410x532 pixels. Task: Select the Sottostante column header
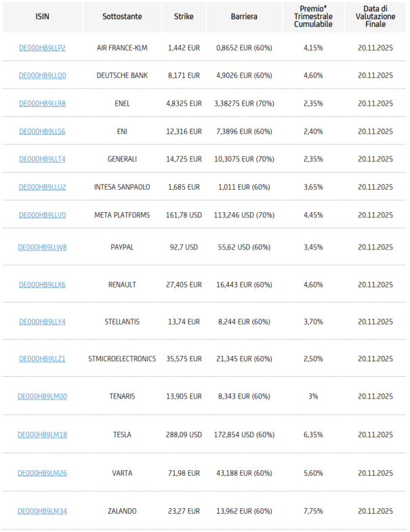coord(122,17)
